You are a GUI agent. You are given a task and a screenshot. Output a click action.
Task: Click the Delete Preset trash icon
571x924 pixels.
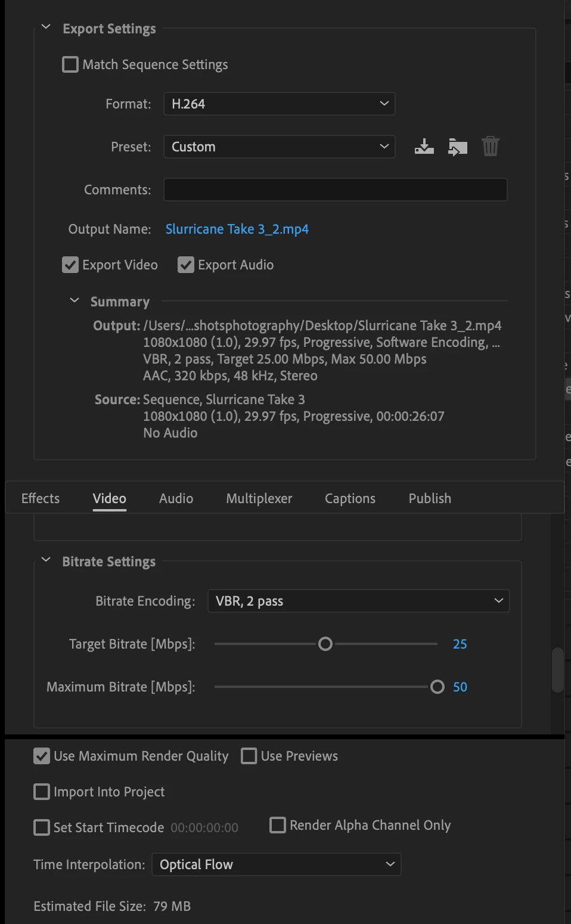tap(490, 147)
